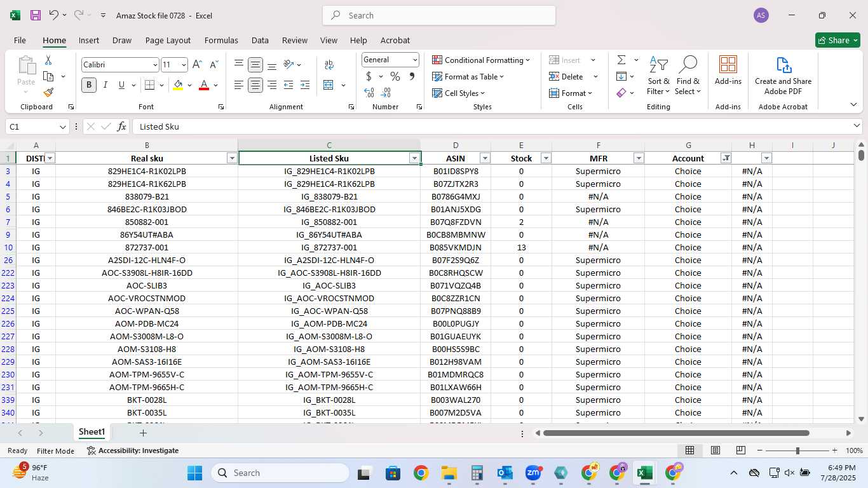Open the MFR filter dropdown
The image size is (868, 488).
(639, 158)
